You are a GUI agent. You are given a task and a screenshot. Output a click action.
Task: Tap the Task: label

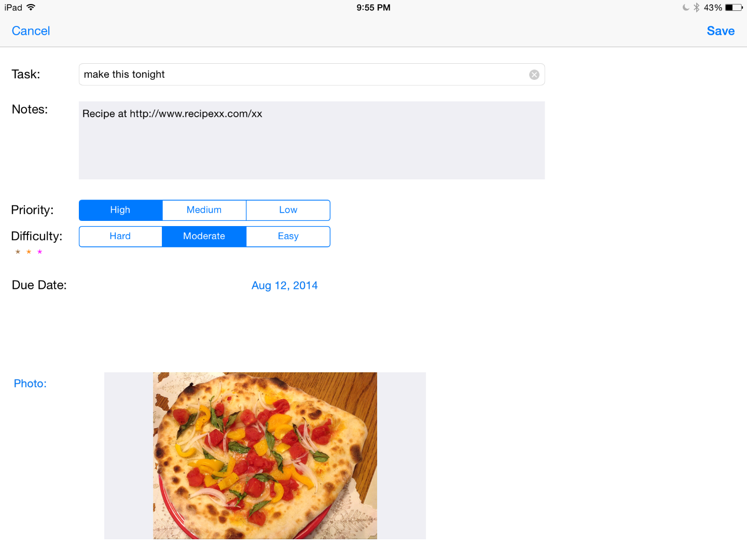point(26,74)
